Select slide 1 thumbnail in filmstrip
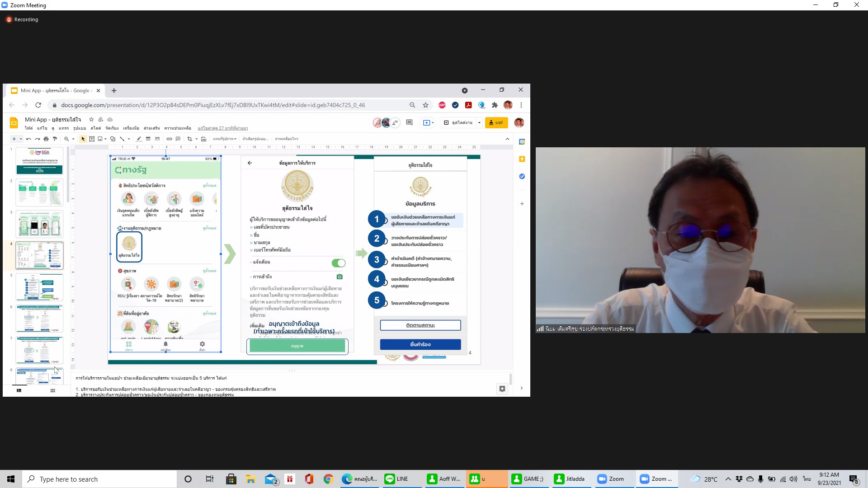 click(x=39, y=161)
